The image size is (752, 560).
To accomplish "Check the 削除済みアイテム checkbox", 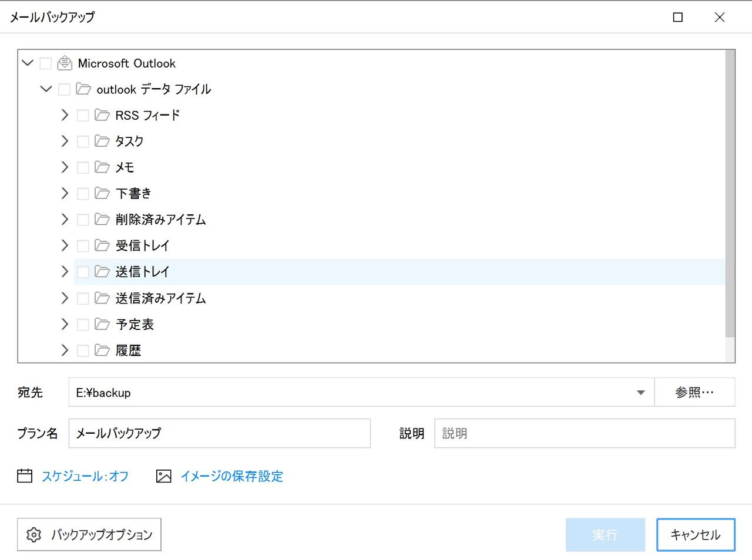I will (83, 220).
